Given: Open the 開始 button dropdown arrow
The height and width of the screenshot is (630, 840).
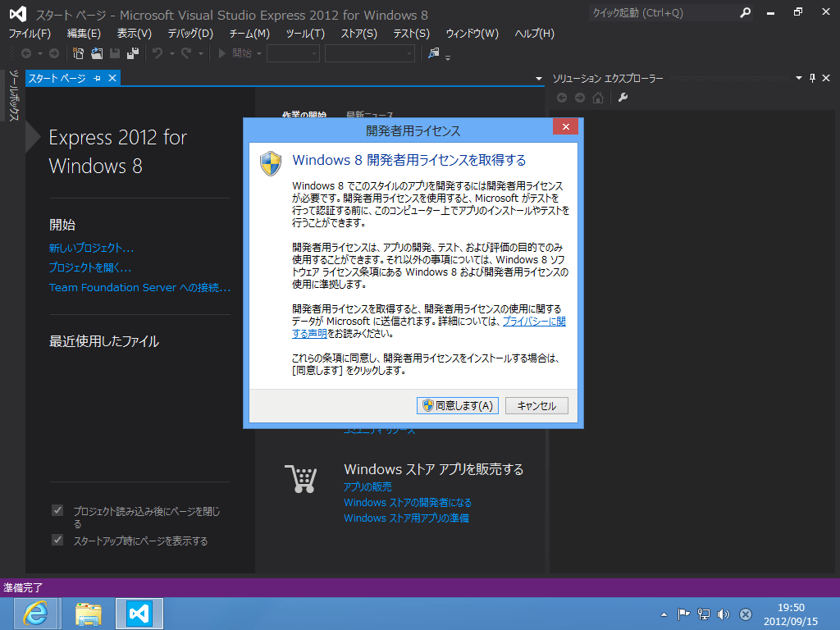Looking at the screenshot, I should coord(259,53).
